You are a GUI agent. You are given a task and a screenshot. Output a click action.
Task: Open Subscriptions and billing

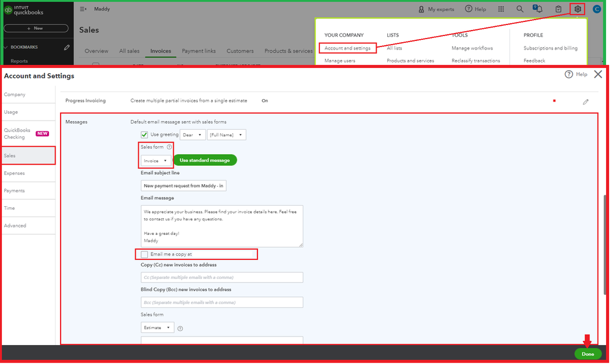550,48
